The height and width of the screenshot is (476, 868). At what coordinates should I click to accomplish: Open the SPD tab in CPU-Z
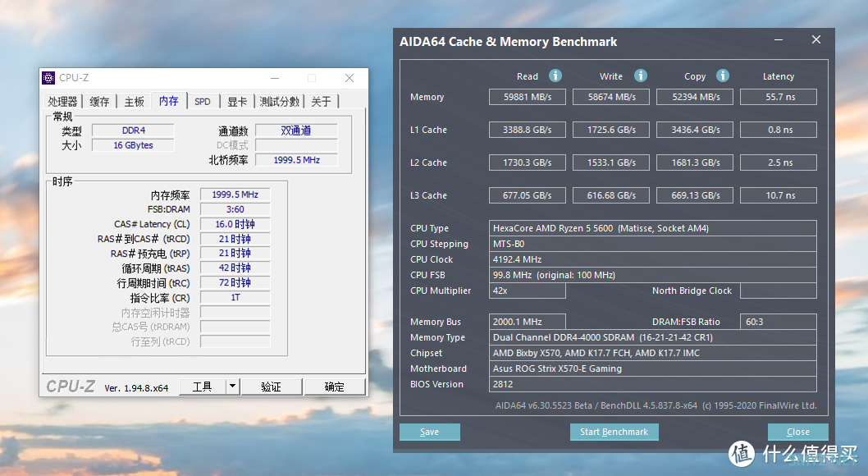(x=203, y=101)
